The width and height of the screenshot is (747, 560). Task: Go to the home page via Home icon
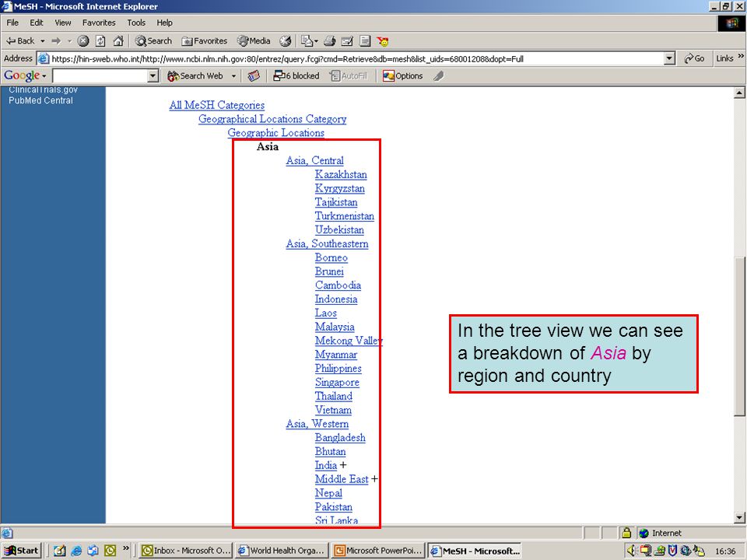(x=118, y=41)
